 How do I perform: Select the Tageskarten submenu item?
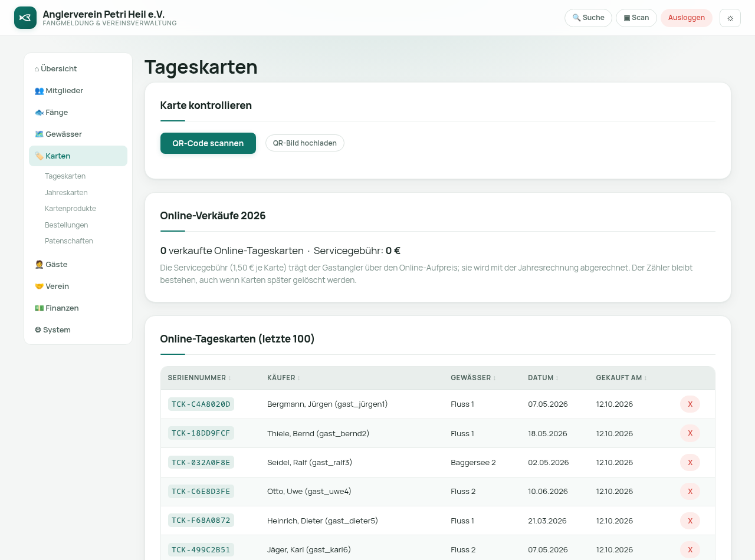coord(65,176)
